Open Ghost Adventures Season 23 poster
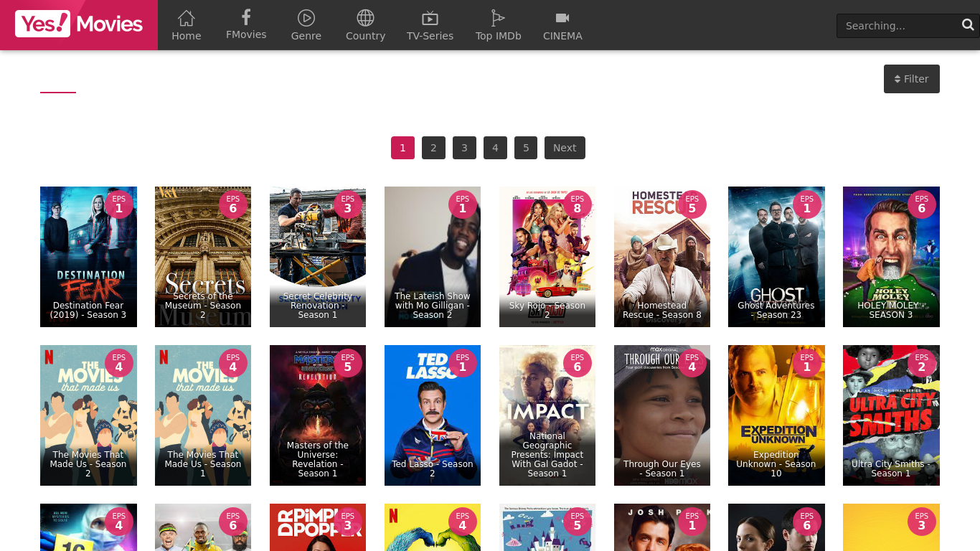The height and width of the screenshot is (551, 980). tap(776, 257)
